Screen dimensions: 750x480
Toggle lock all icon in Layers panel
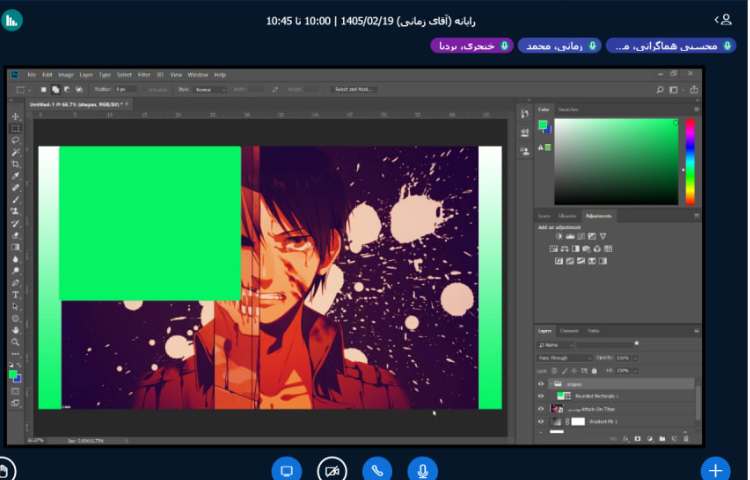pyautogui.click(x=594, y=371)
